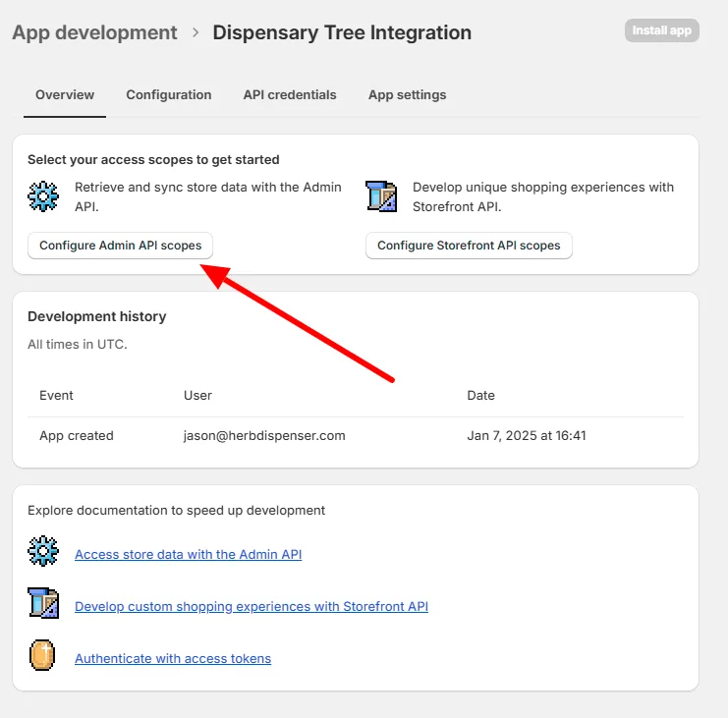
Task: Click the Develop unique shopping experiences description
Action: (543, 196)
